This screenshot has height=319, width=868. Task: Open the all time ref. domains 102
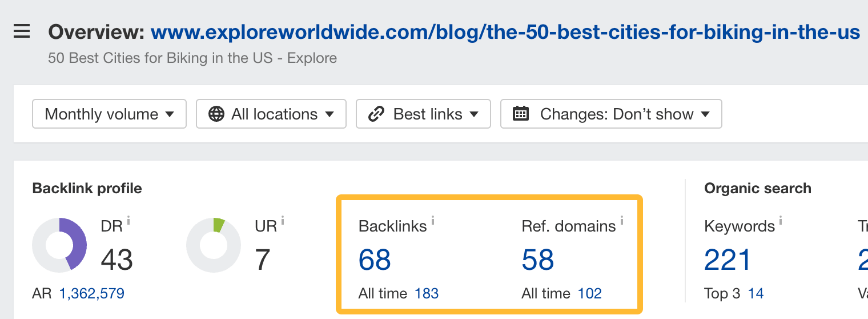[x=590, y=294]
